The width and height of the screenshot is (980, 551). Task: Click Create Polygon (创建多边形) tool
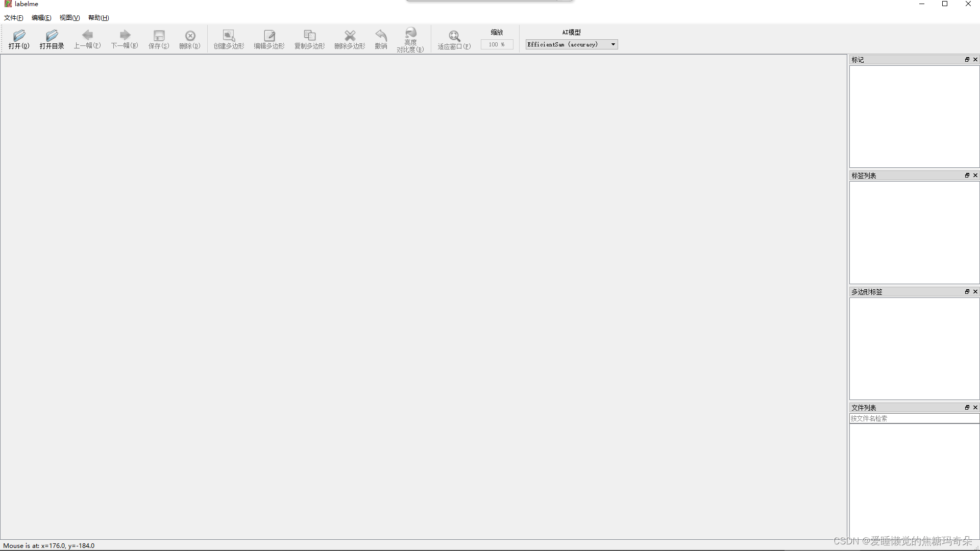(x=229, y=36)
